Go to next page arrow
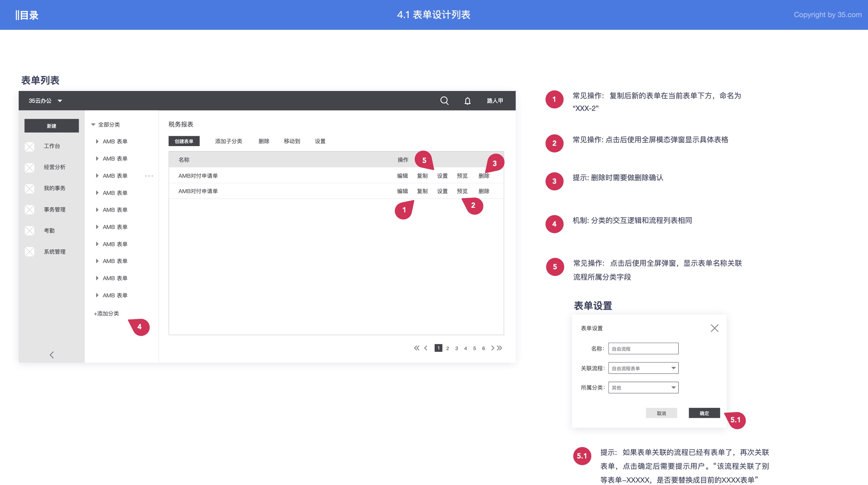 click(x=493, y=348)
